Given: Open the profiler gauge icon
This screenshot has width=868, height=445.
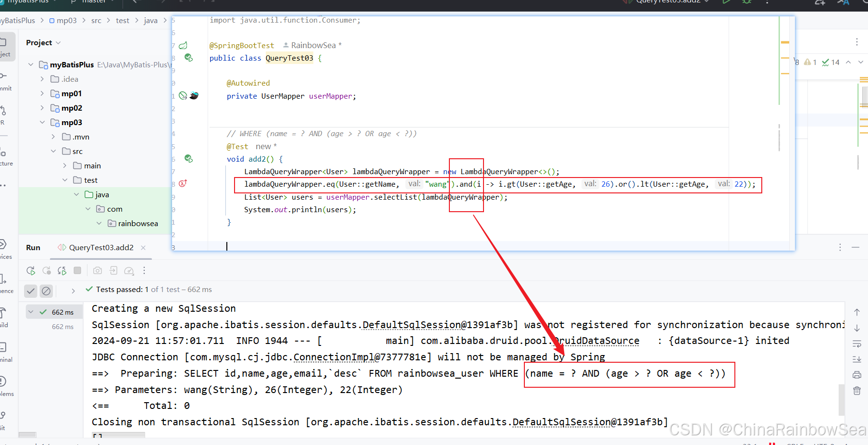Looking at the screenshot, I should 129,271.
